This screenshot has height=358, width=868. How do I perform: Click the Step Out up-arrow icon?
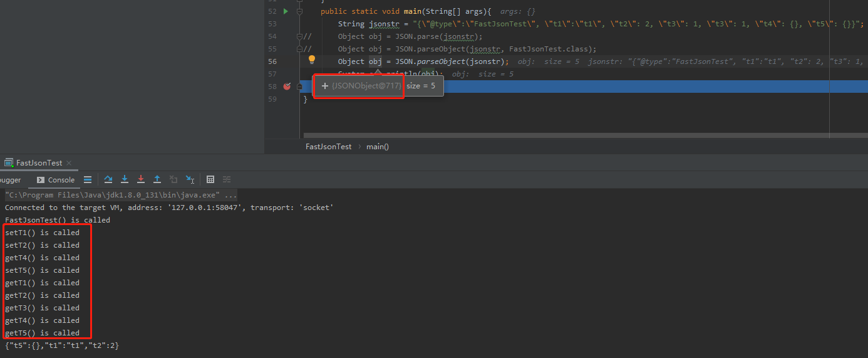coord(157,179)
